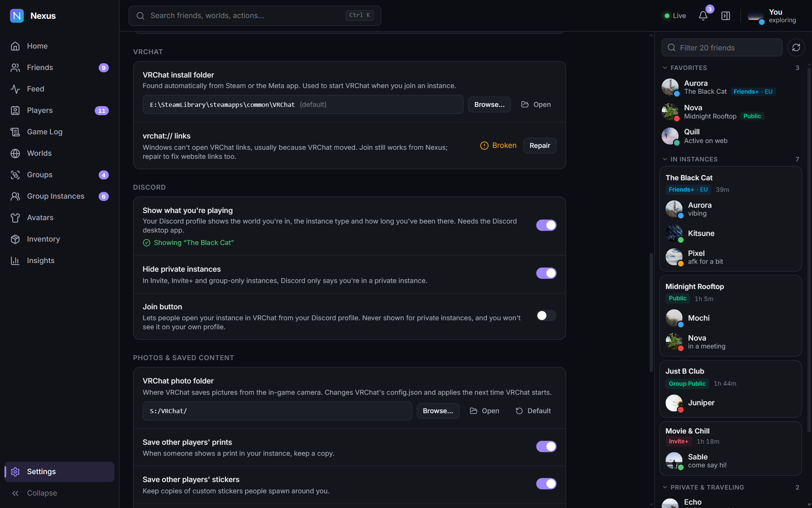Enable the Discord Join button toggle
This screenshot has width=812, height=508.
546,315
